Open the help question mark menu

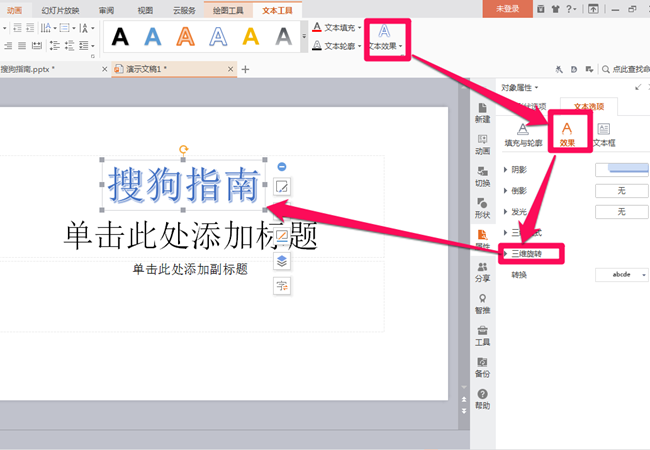tap(571, 9)
